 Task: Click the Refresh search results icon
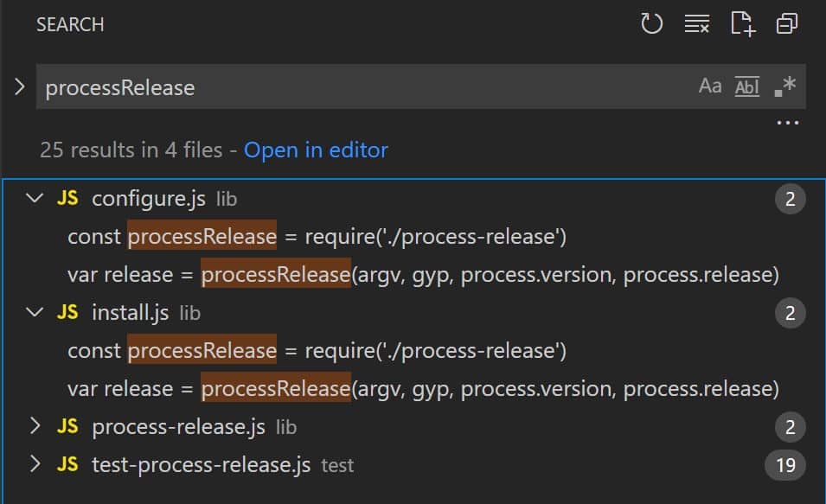tap(651, 24)
